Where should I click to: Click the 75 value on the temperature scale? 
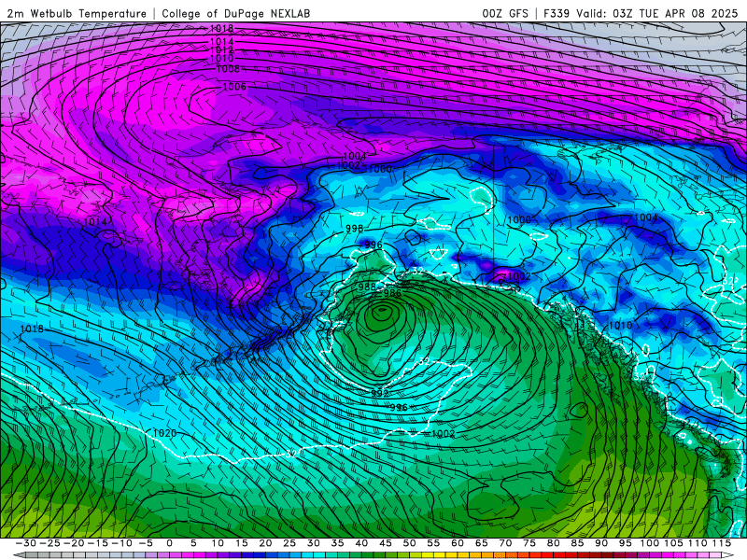point(529,543)
